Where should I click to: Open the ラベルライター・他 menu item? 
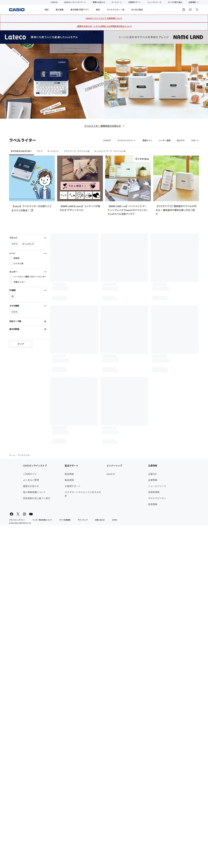116,10
